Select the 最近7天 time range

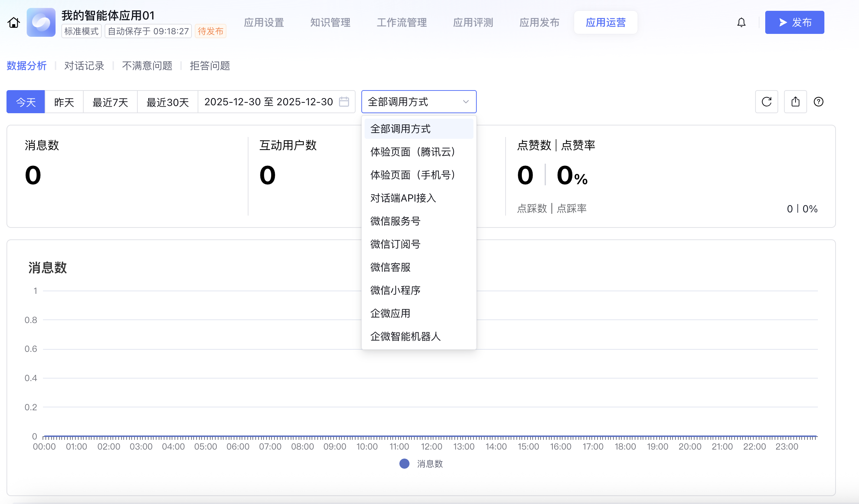click(x=110, y=102)
